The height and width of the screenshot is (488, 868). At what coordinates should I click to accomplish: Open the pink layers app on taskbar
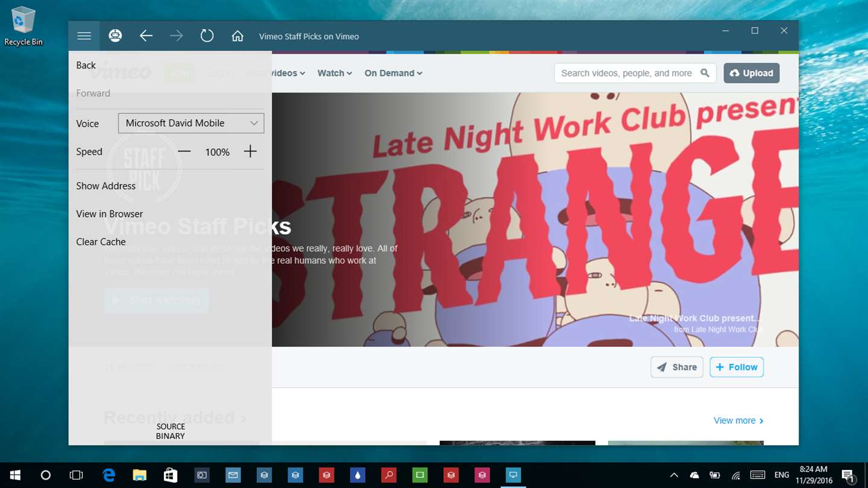click(482, 475)
